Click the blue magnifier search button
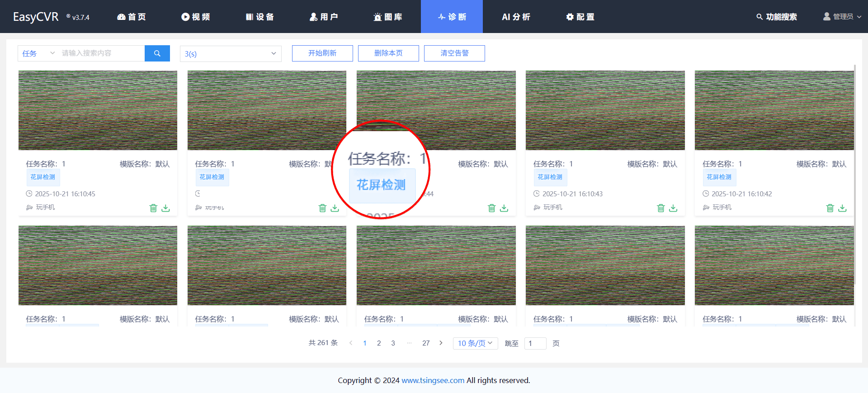The height and width of the screenshot is (393, 868). pos(157,53)
